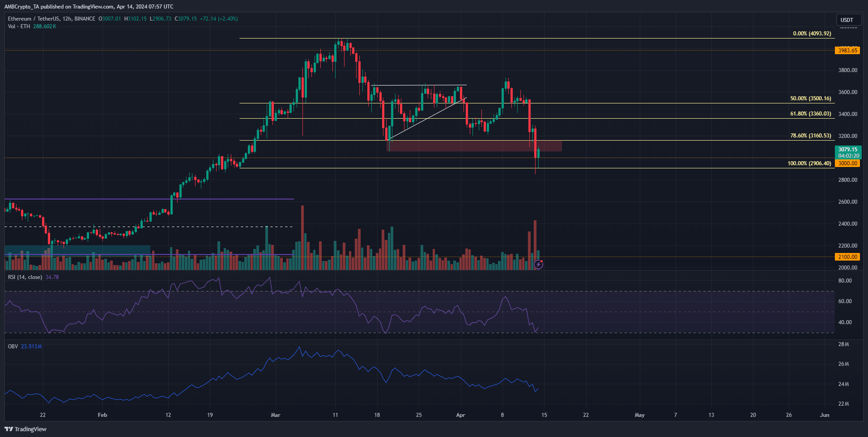Click the Vol · ETH indicator label
The width and height of the screenshot is (868, 437).
[x=19, y=26]
